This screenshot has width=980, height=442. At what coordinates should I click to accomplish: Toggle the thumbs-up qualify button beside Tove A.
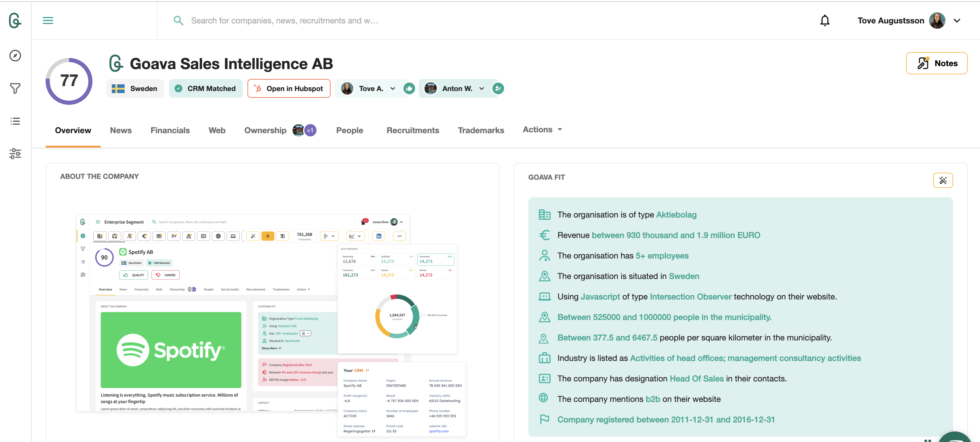(409, 89)
